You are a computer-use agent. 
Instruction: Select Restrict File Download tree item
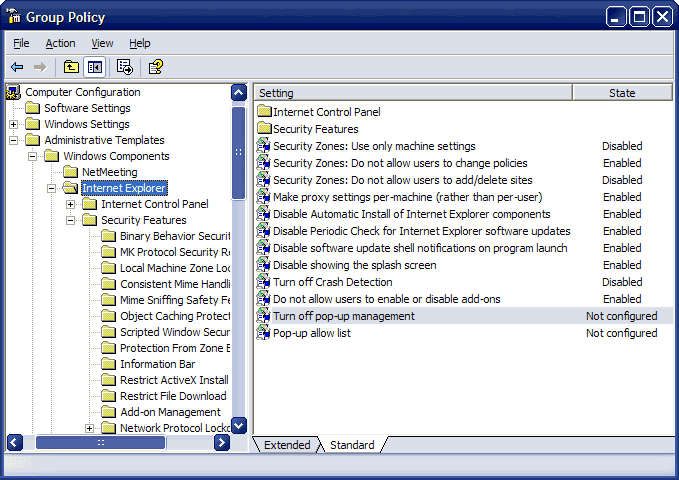click(173, 396)
